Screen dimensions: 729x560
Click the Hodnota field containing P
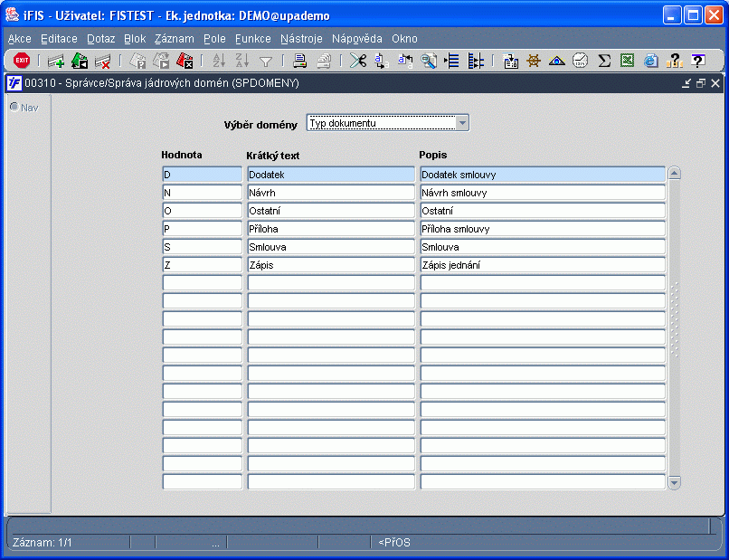click(203, 229)
